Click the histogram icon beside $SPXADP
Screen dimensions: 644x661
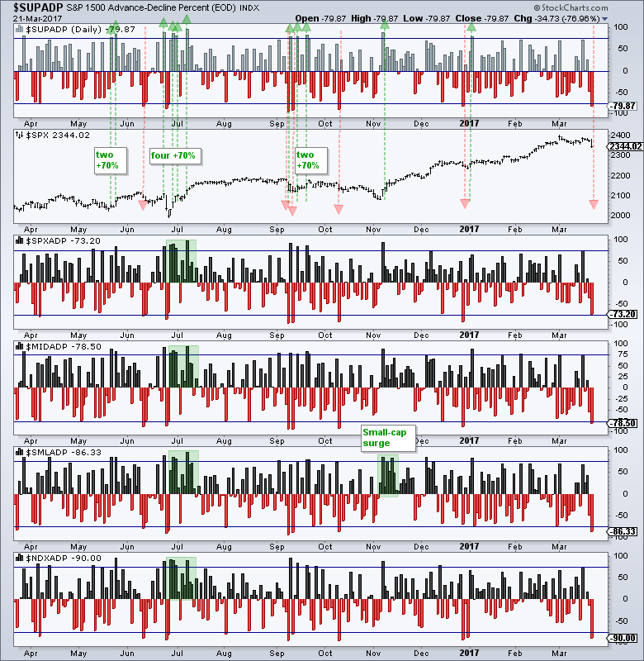(19, 240)
